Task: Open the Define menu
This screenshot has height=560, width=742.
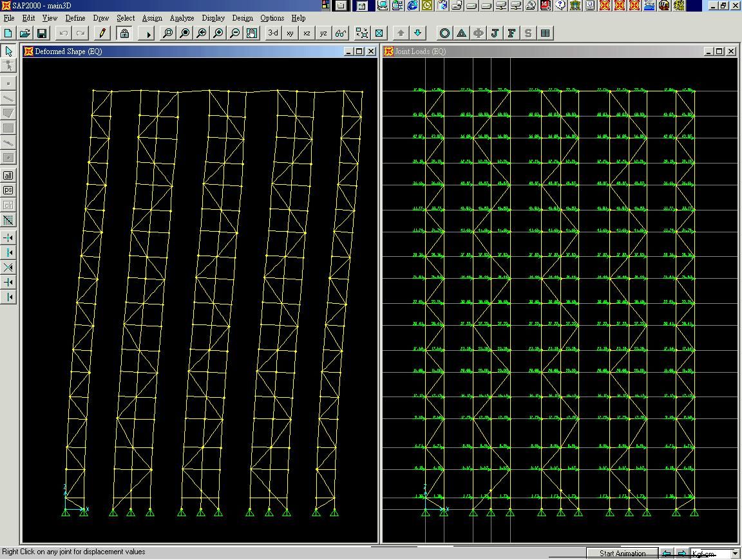Action: click(x=75, y=18)
